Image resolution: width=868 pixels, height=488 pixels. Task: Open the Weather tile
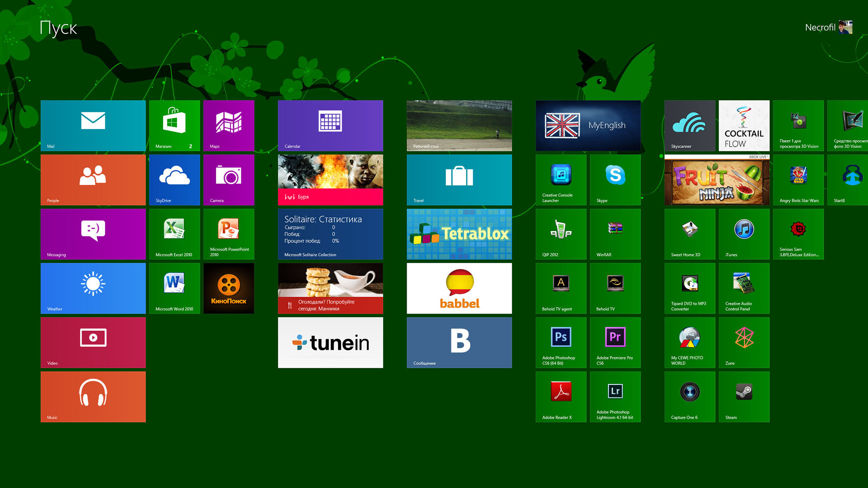coord(93,288)
